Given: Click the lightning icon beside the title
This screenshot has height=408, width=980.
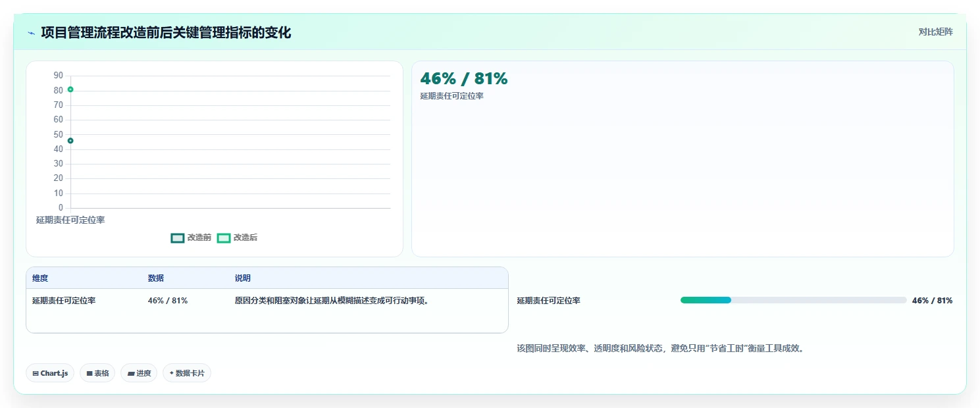Looking at the screenshot, I should point(32,33).
